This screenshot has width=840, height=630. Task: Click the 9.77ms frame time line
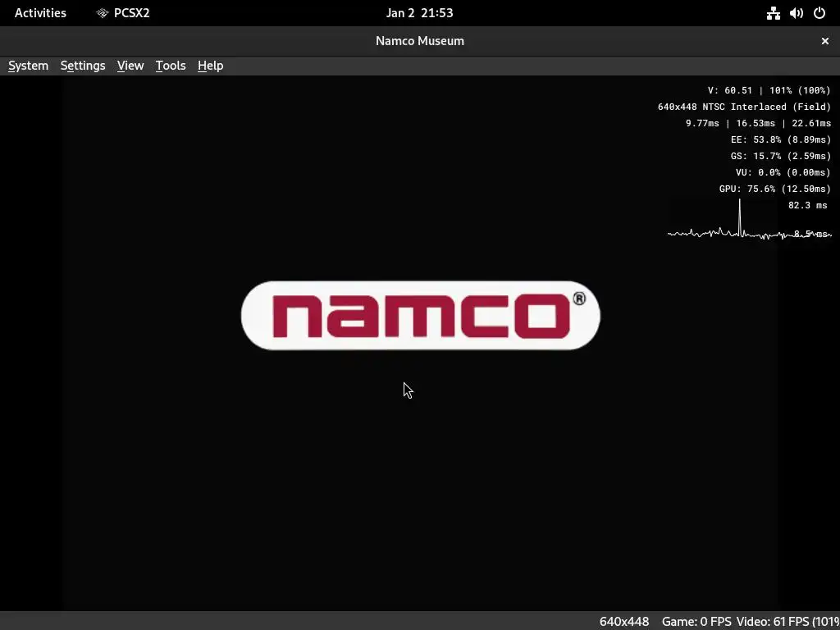click(x=758, y=123)
